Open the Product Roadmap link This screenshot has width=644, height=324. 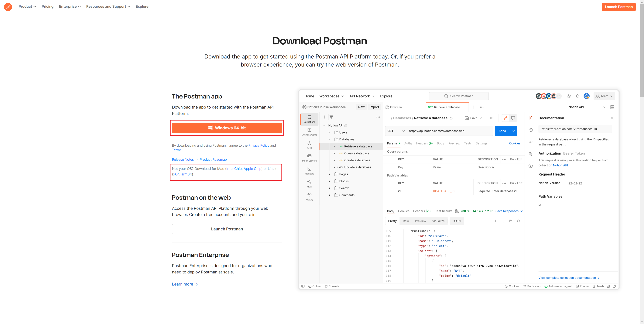(x=213, y=160)
